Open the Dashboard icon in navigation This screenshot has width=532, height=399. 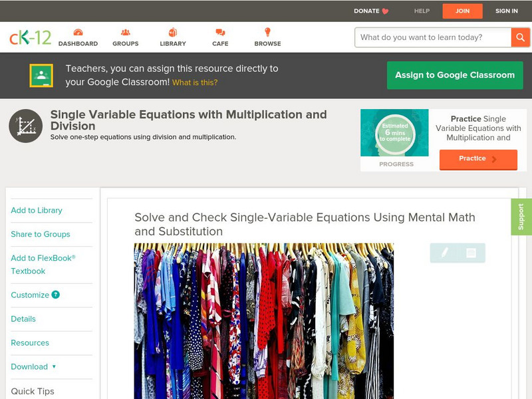pos(78,33)
